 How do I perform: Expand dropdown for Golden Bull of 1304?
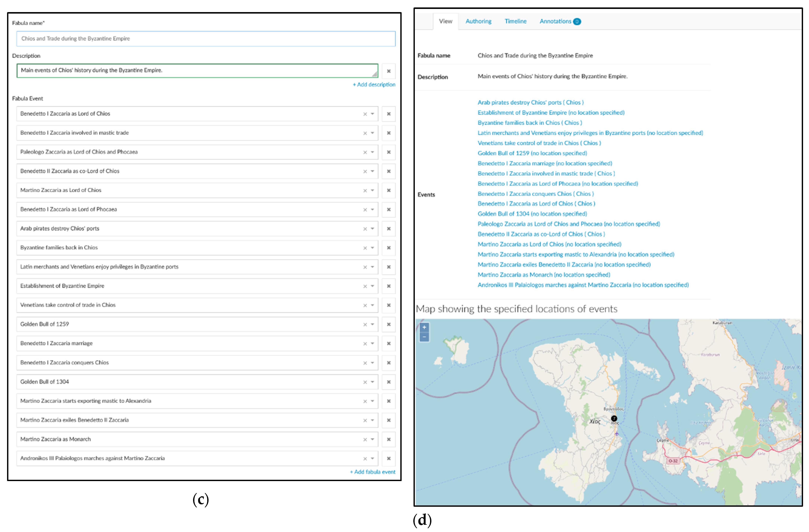coord(373,382)
